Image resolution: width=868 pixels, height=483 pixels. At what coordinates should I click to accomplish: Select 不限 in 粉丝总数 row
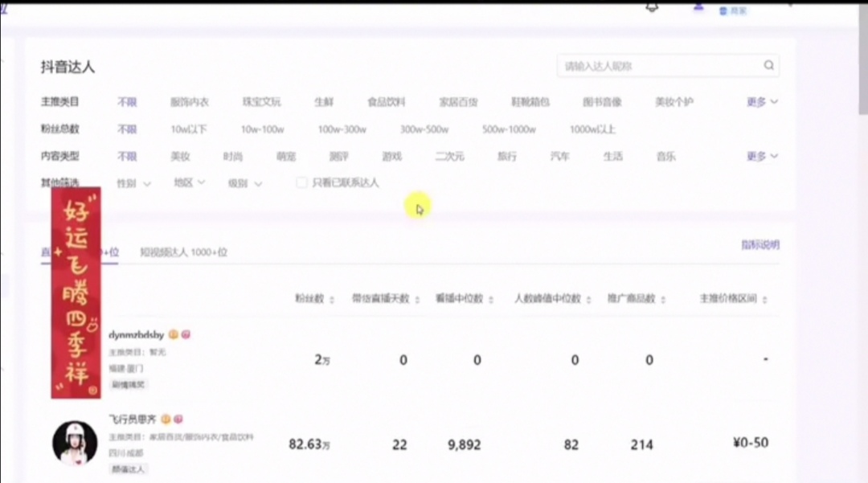tap(127, 129)
